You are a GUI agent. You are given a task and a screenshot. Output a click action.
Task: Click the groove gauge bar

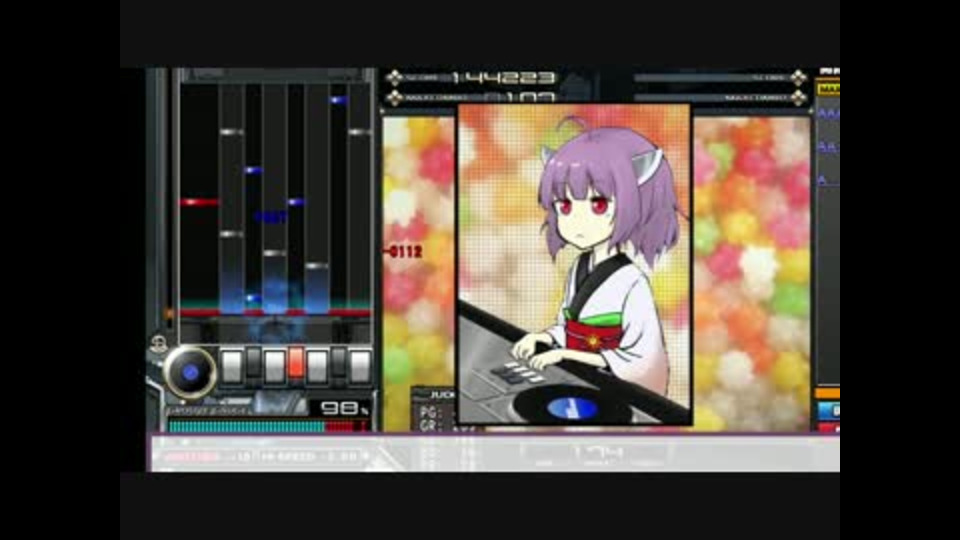pyautogui.click(x=269, y=426)
